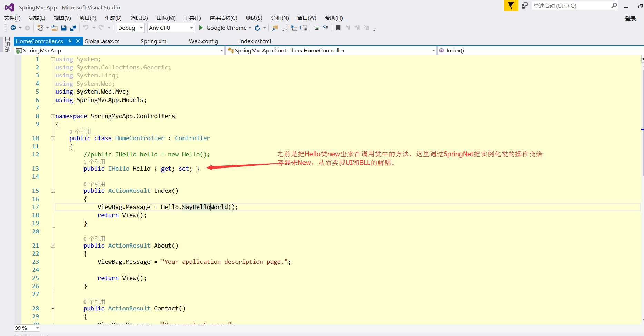The width and height of the screenshot is (644, 336).
Task: Open the SpringMvcApp project scope dropdown
Action: 120,50
